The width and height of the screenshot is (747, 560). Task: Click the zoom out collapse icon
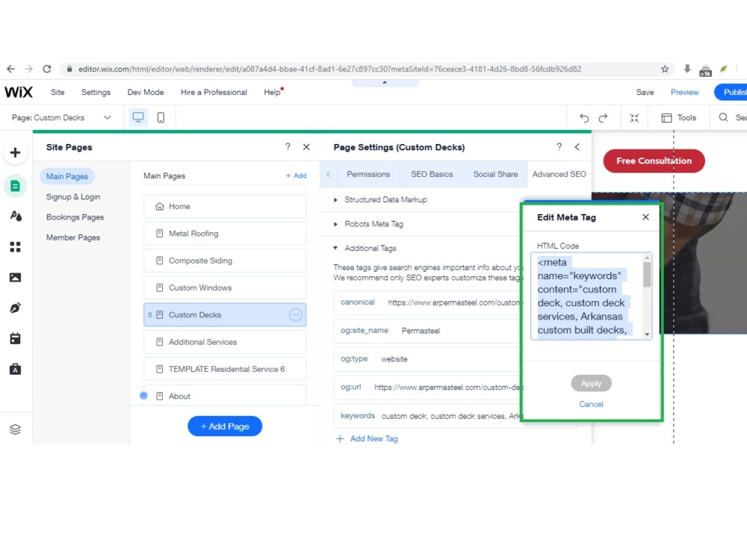[x=634, y=118]
